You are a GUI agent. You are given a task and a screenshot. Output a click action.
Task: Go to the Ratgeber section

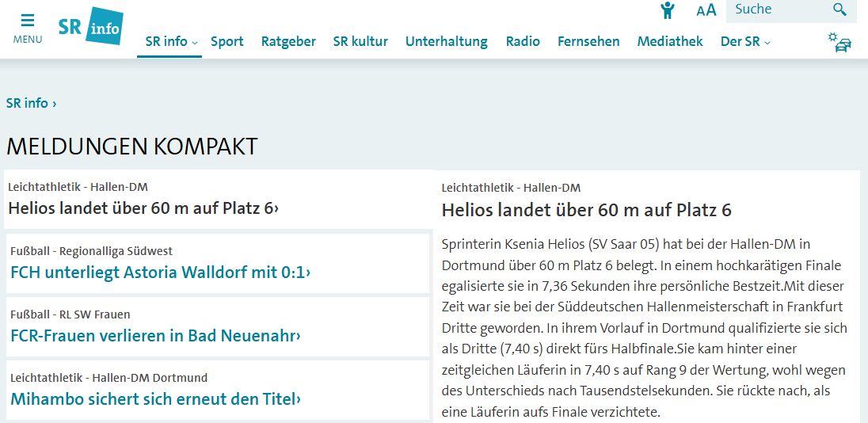coord(288,41)
